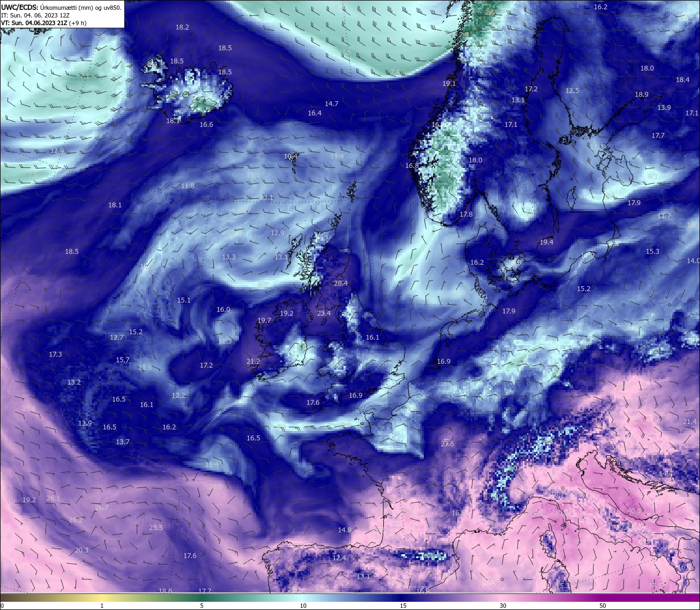Screen dimensions: 700x610
Task: Click the 20.4 value over Scotland
Action: 341,283
